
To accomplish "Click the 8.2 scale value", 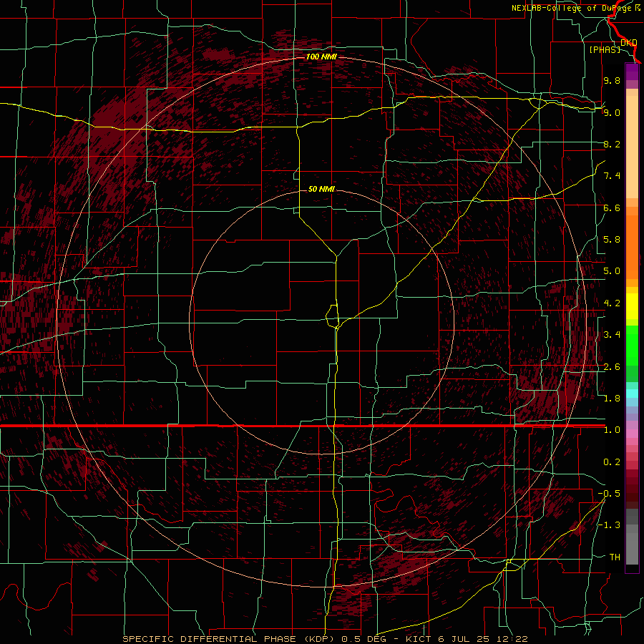I will tap(612, 144).
